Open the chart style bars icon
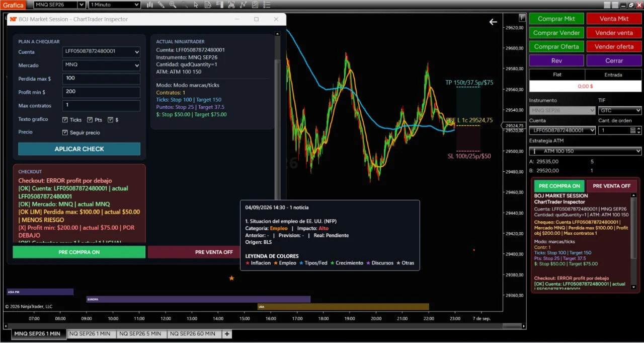The height and width of the screenshot is (343, 644). [x=150, y=5]
